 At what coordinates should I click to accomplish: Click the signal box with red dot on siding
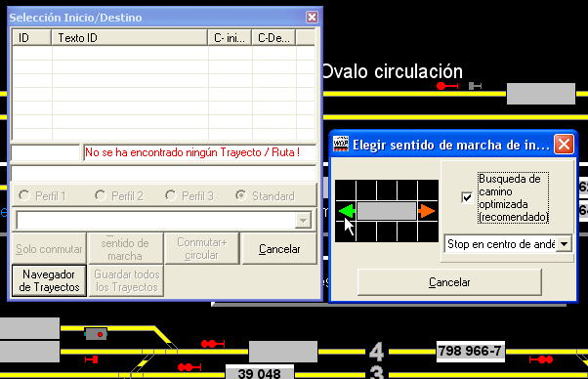(x=96, y=334)
